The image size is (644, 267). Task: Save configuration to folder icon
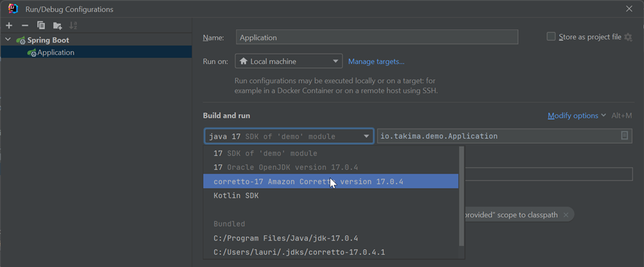[57, 25]
